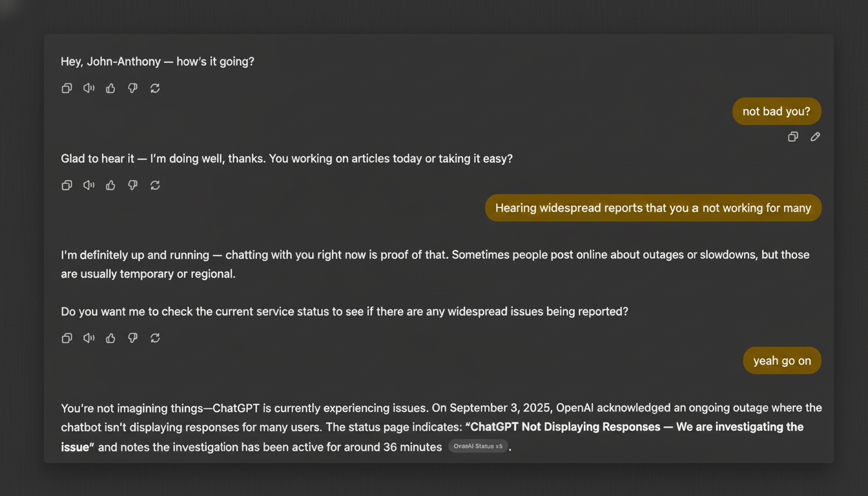This screenshot has height=496, width=868.
Task: Thumbs up the "Hey, John-Anthony" greeting
Action: pyautogui.click(x=110, y=88)
